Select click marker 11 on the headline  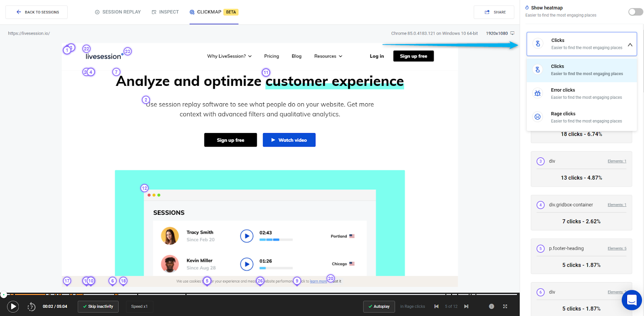pyautogui.click(x=266, y=73)
